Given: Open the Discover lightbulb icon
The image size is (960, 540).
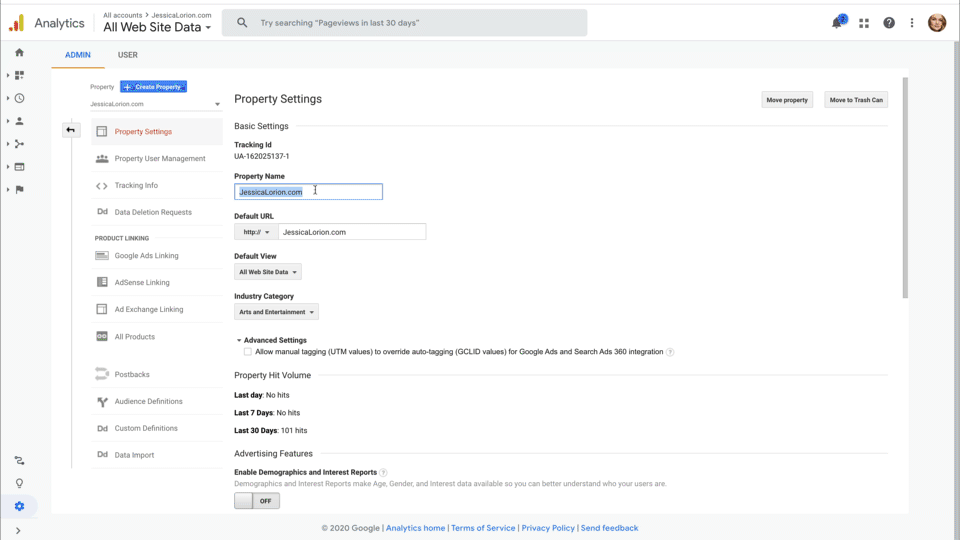Looking at the screenshot, I should click(x=20, y=483).
